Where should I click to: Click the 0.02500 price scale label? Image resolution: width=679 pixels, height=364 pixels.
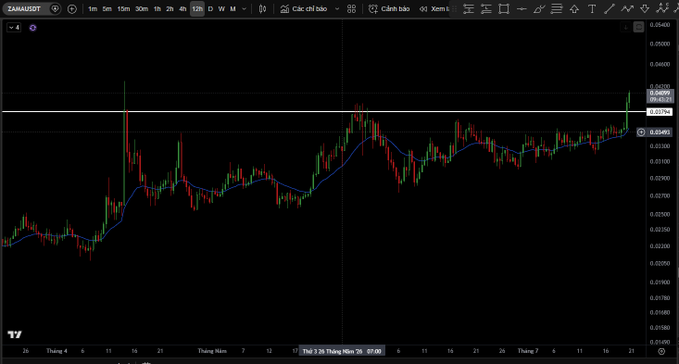[660, 214]
